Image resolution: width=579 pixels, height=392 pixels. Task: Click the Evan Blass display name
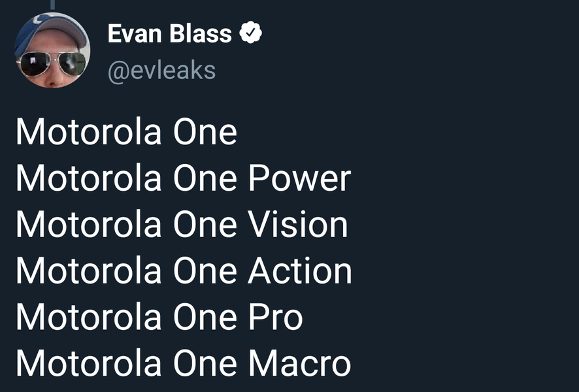point(169,34)
